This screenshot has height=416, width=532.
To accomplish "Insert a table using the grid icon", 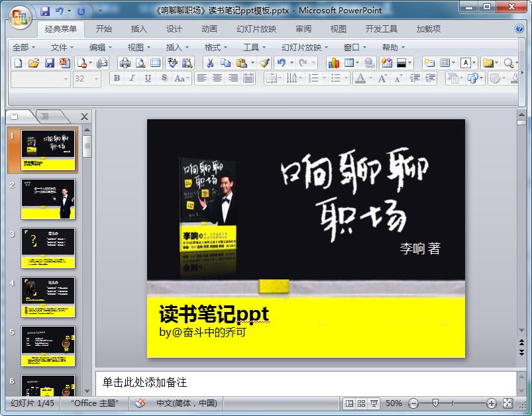I will 348,63.
